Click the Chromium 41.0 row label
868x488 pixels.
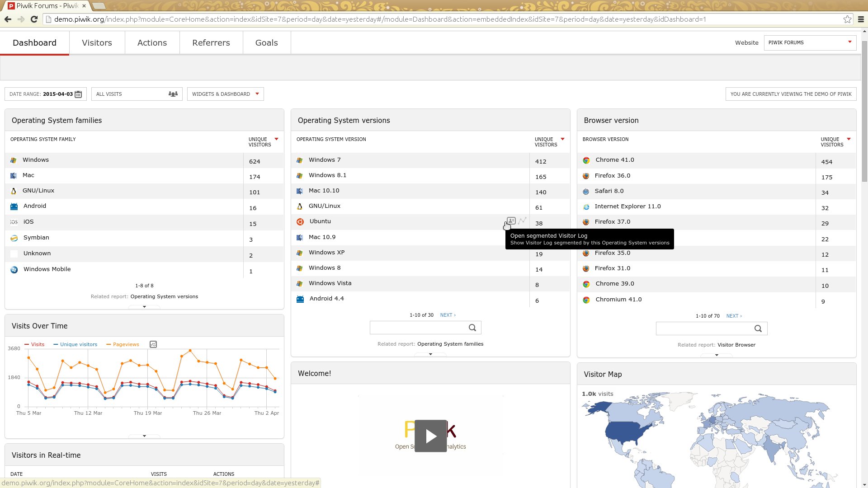click(x=618, y=300)
